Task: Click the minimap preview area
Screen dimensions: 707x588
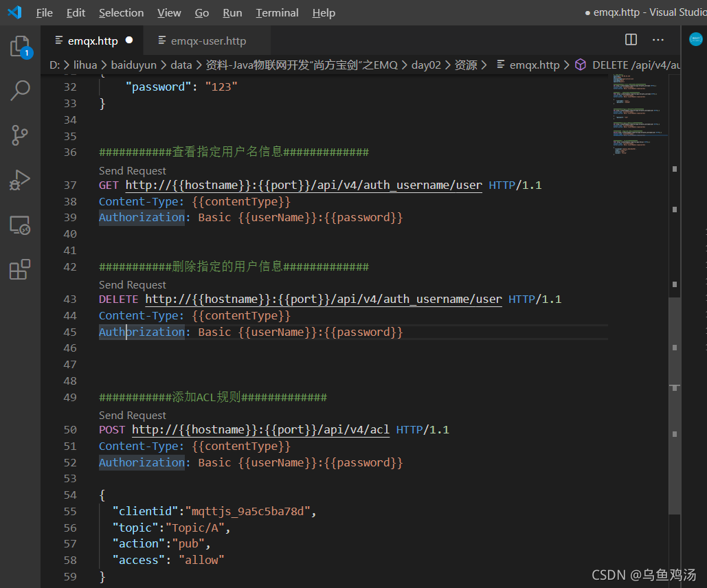Action: pyautogui.click(x=639, y=110)
